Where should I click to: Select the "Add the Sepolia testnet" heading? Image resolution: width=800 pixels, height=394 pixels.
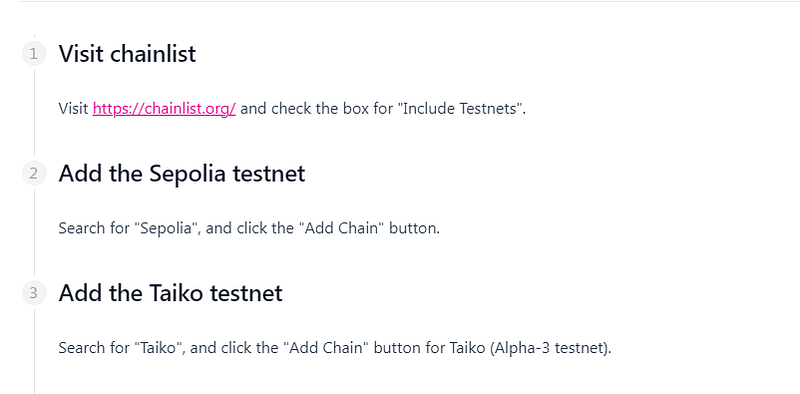(182, 174)
